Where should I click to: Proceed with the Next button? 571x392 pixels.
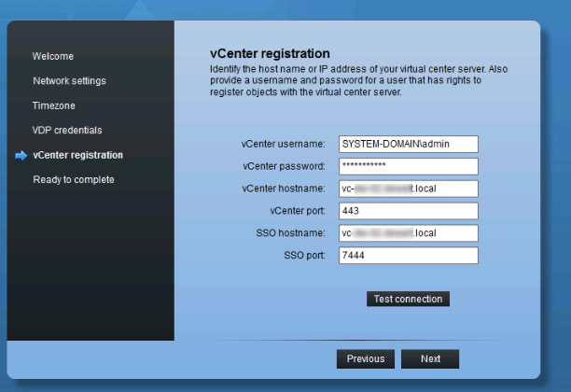[x=430, y=358]
